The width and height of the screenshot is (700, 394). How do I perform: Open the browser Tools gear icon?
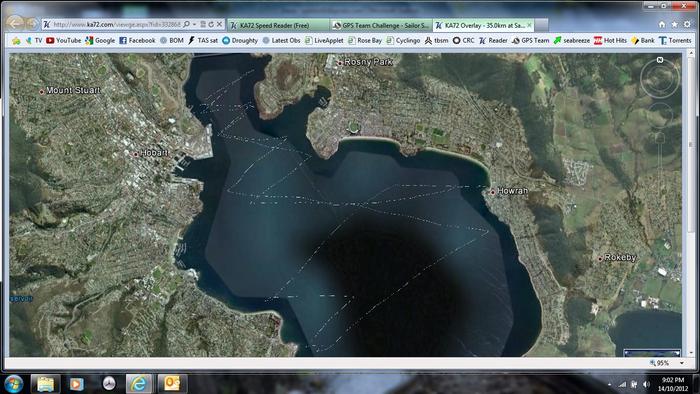pos(688,25)
